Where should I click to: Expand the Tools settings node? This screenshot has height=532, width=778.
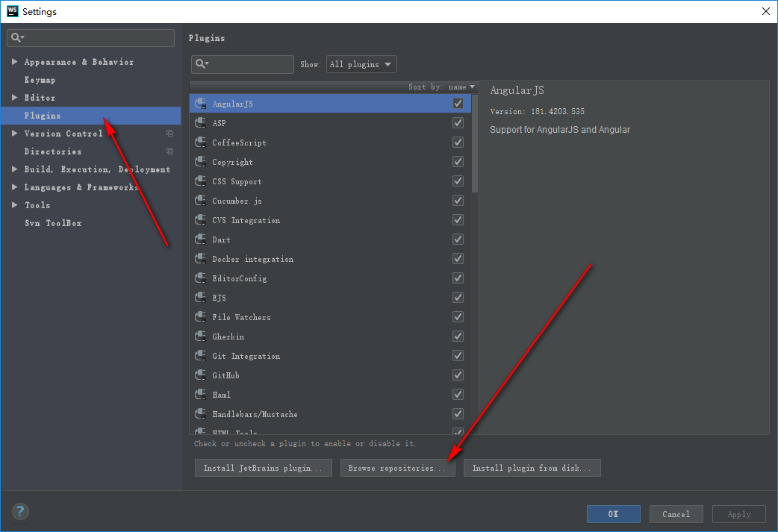pos(14,204)
